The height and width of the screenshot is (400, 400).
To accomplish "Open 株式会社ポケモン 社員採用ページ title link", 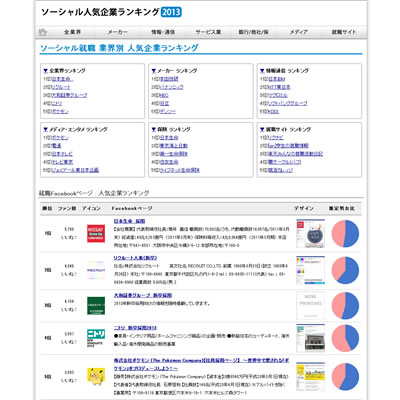I will coord(201,364).
